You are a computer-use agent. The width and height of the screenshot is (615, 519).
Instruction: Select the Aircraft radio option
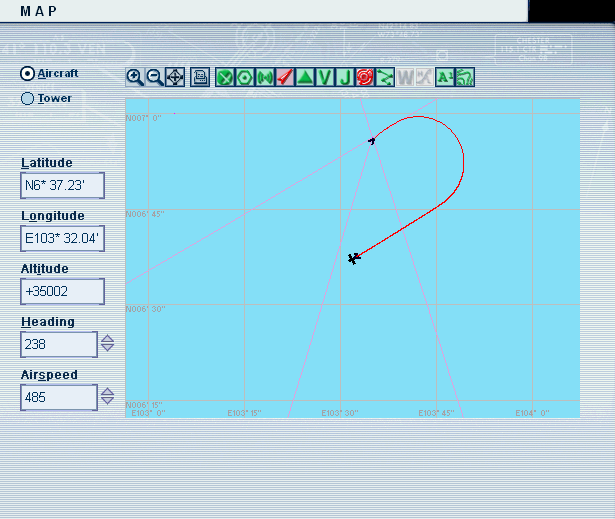27,73
